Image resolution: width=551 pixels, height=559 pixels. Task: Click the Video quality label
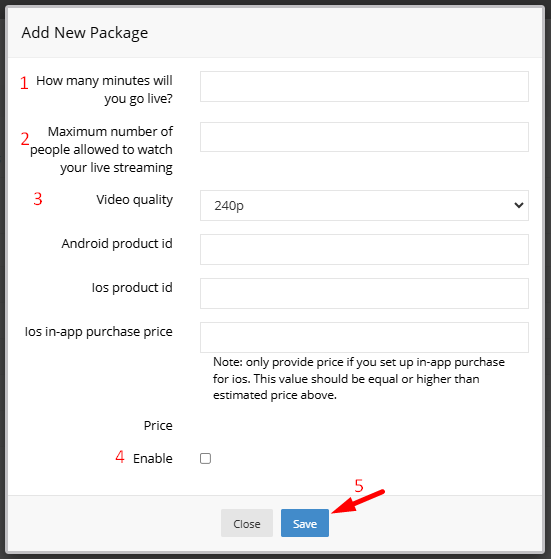coord(134,200)
